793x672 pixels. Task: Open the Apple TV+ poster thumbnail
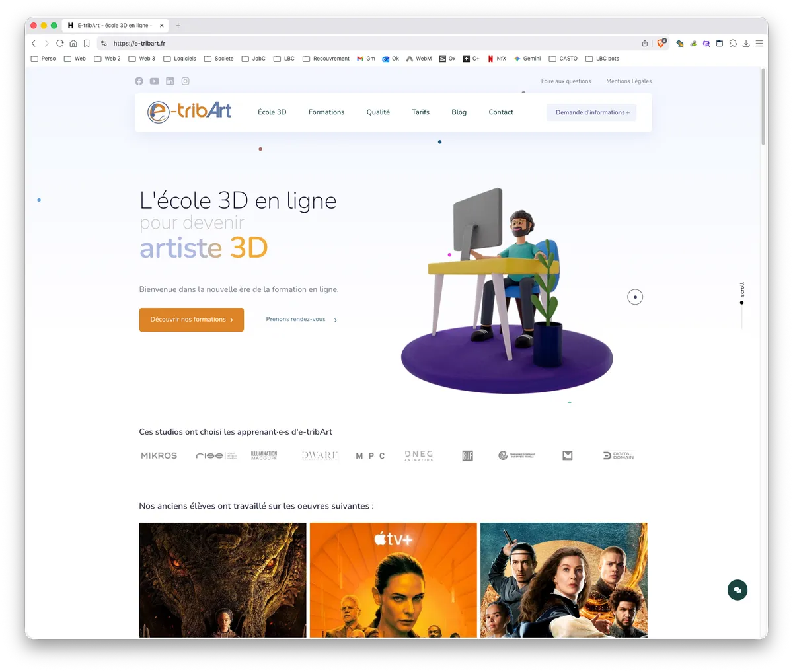point(393,580)
